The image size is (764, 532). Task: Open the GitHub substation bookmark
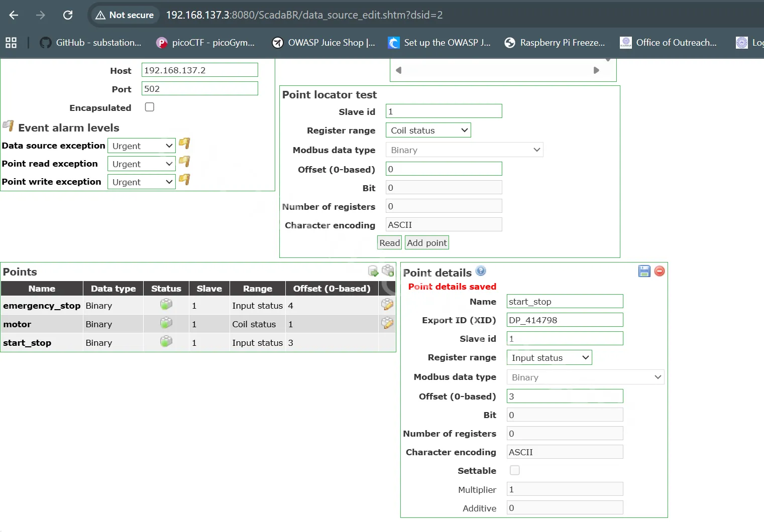(91, 43)
